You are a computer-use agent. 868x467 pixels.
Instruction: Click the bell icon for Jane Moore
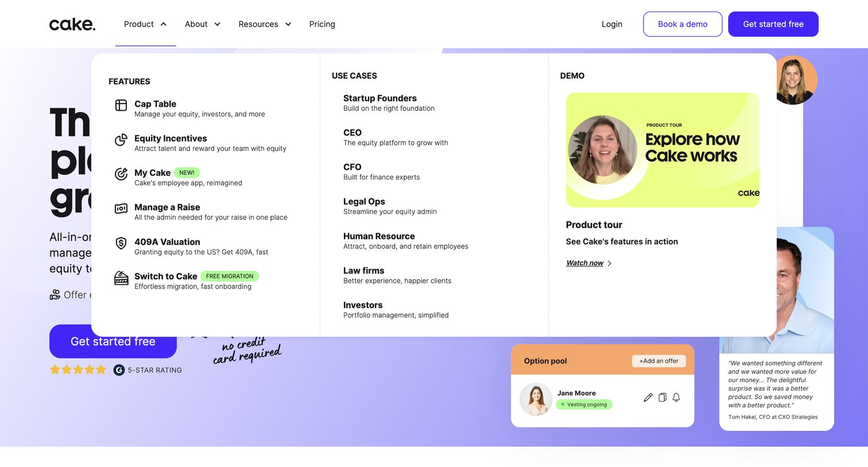pos(676,397)
